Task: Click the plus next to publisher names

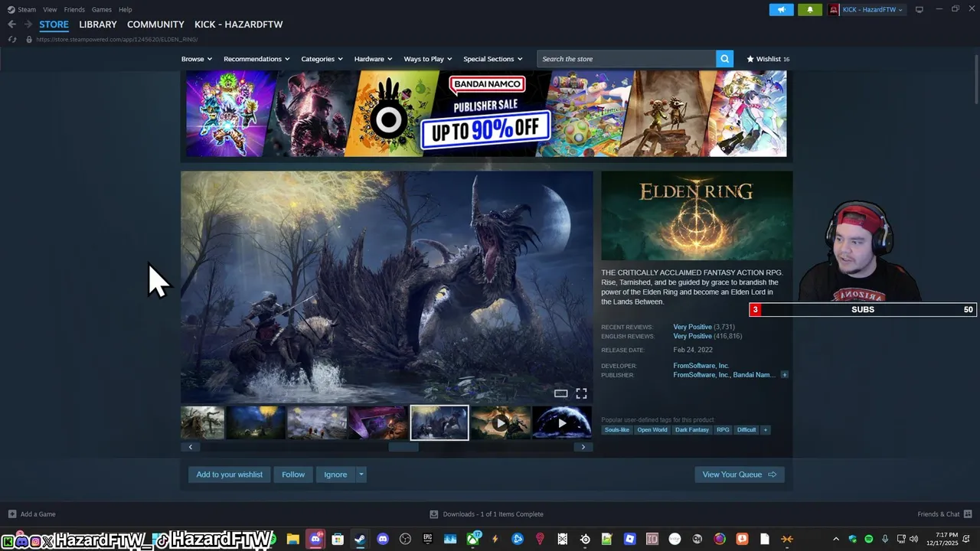Action: click(784, 375)
